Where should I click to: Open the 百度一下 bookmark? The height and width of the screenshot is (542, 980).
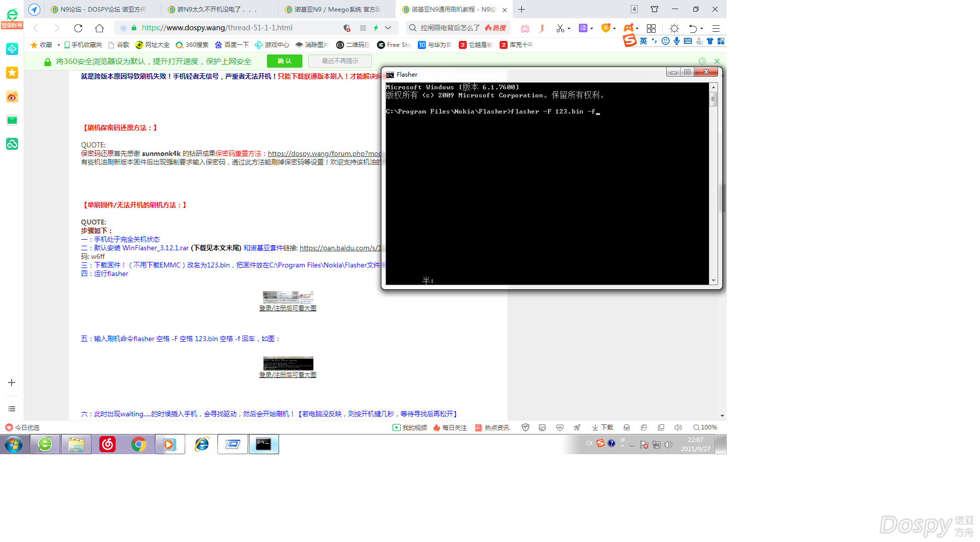(232, 45)
